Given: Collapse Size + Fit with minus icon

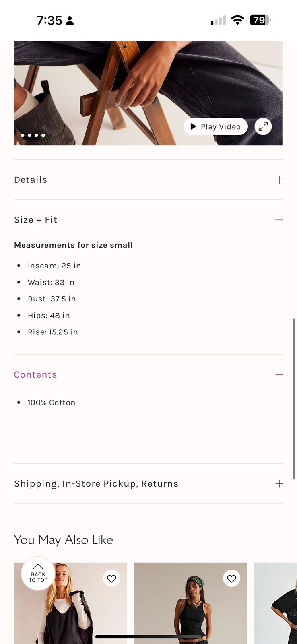Looking at the screenshot, I should pyautogui.click(x=279, y=220).
